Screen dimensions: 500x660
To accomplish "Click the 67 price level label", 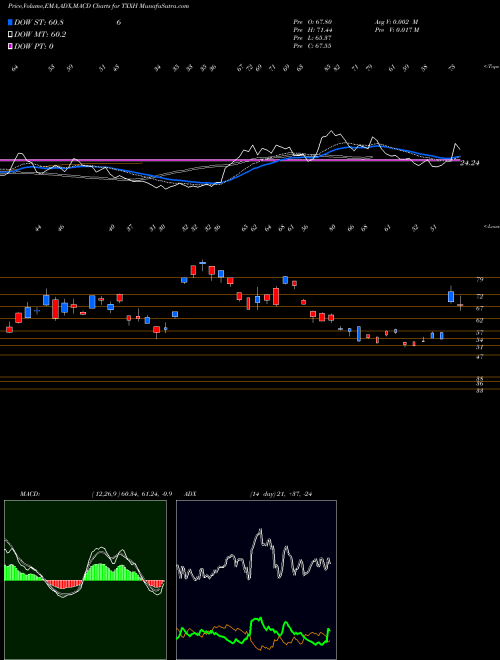I will [479, 309].
